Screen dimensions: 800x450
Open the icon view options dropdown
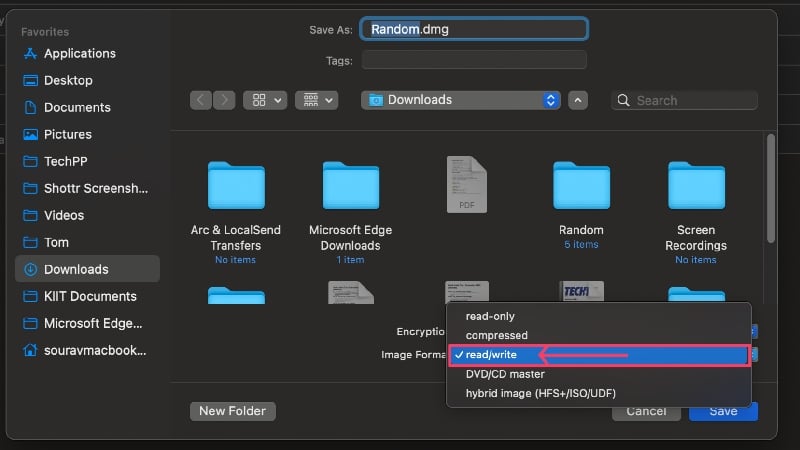tap(265, 100)
